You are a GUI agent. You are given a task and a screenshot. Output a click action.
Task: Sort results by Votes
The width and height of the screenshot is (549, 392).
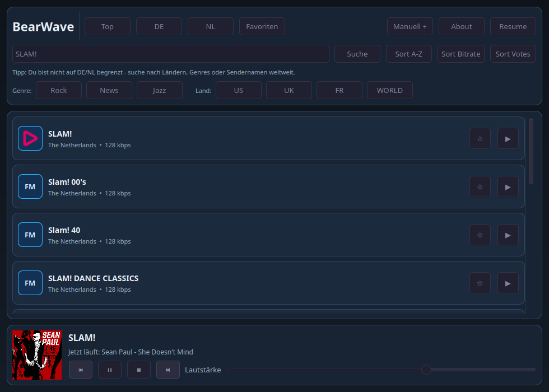click(x=513, y=54)
